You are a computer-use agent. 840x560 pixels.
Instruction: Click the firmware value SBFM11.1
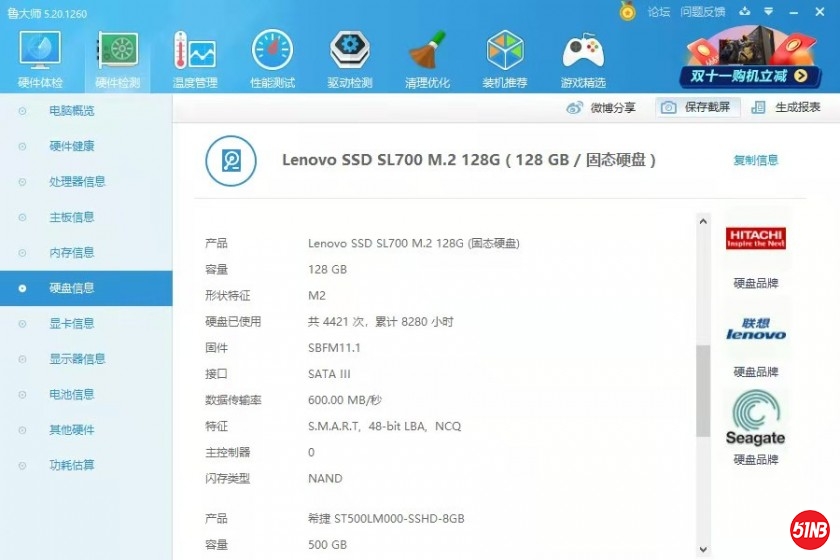334,348
